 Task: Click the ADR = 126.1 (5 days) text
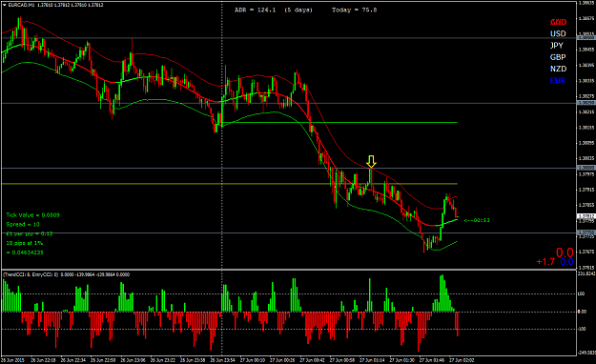[x=274, y=10]
